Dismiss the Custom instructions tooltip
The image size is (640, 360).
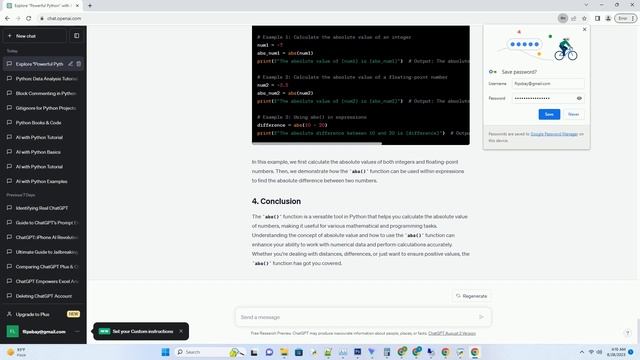(x=181, y=331)
